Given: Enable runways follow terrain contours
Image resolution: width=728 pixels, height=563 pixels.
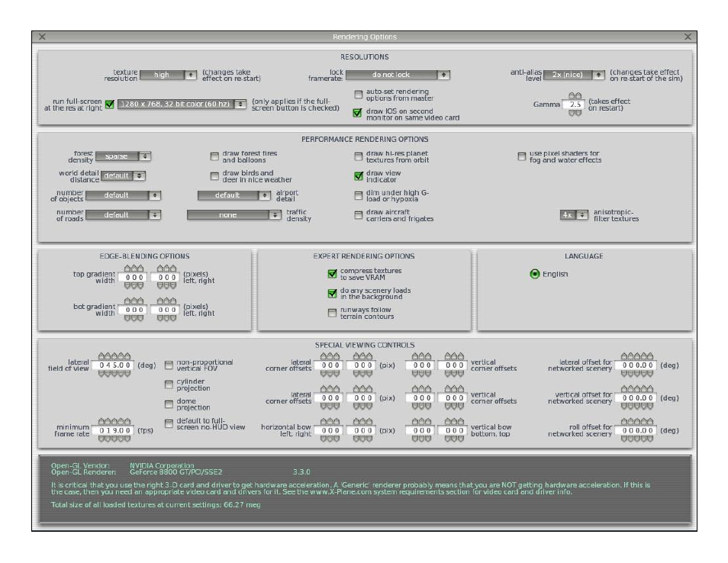Looking at the screenshot, I should 332,313.
